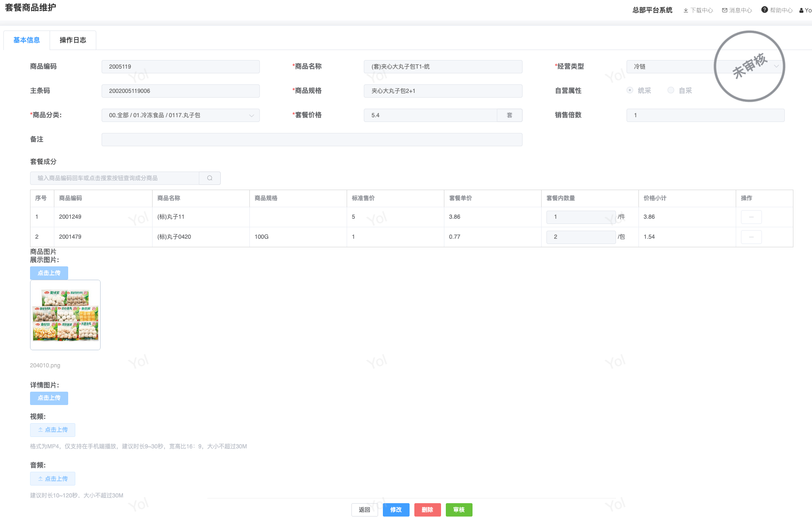Switch to the 操作日志 tab
This screenshot has height=517, width=812.
click(x=73, y=40)
